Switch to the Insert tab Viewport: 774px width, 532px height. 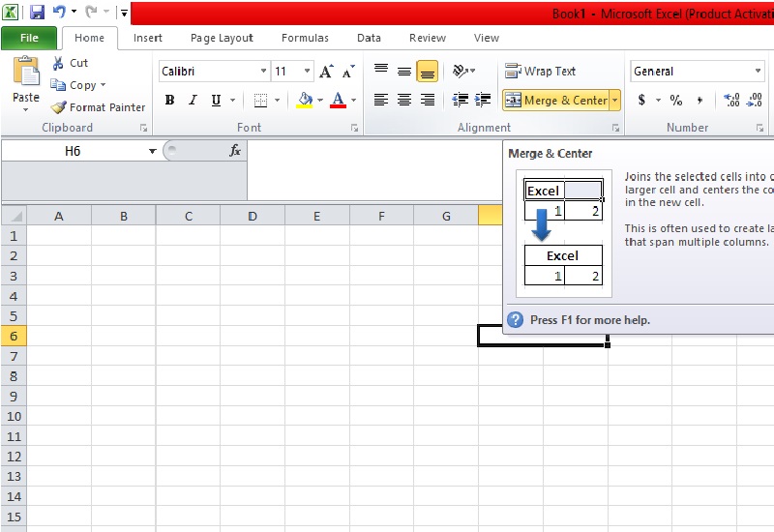click(x=148, y=38)
